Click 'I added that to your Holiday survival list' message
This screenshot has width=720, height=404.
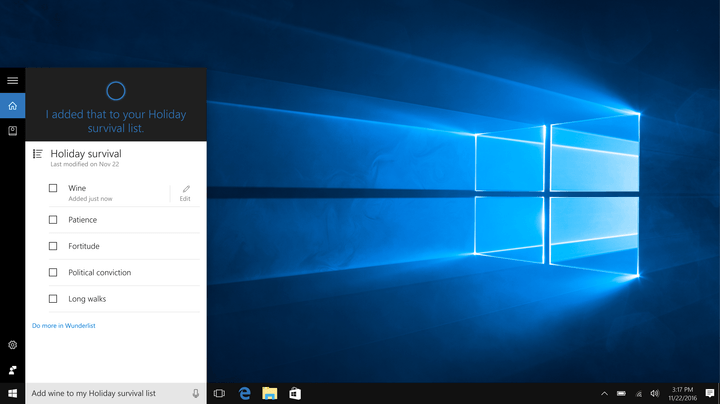point(116,121)
